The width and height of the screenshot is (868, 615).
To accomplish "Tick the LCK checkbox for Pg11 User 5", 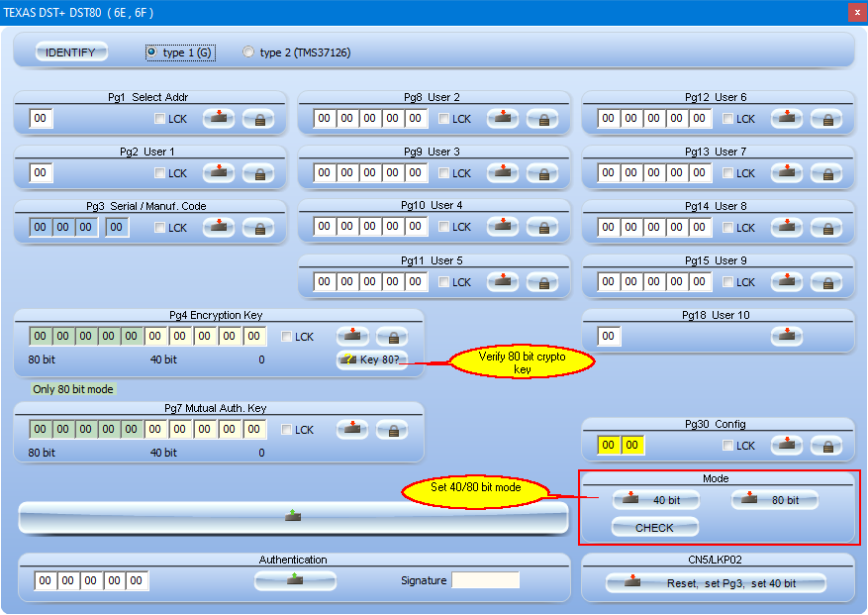I will [444, 282].
